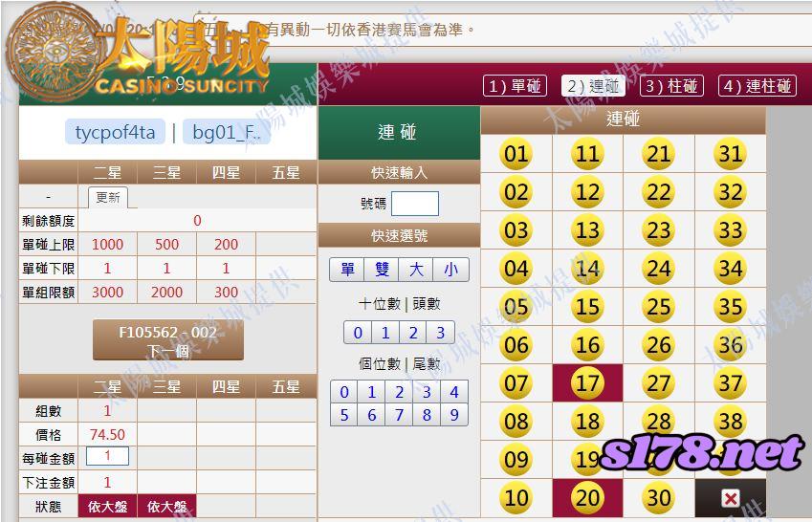Pick number ball 27
Viewport: 812px width, 522px height.
tap(658, 383)
